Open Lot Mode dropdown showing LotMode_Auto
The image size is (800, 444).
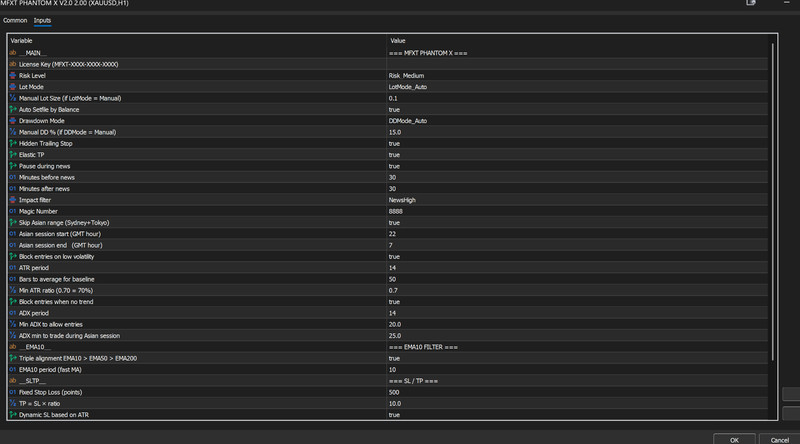click(x=577, y=87)
